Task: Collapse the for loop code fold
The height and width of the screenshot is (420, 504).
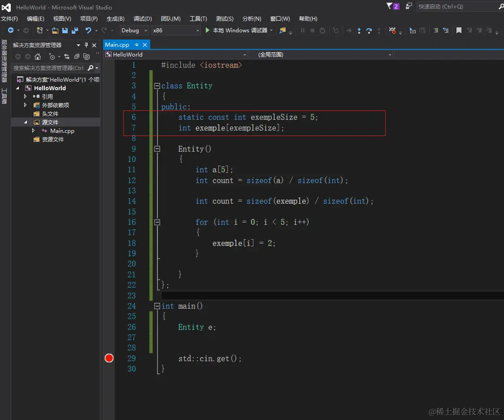Action: click(x=157, y=222)
